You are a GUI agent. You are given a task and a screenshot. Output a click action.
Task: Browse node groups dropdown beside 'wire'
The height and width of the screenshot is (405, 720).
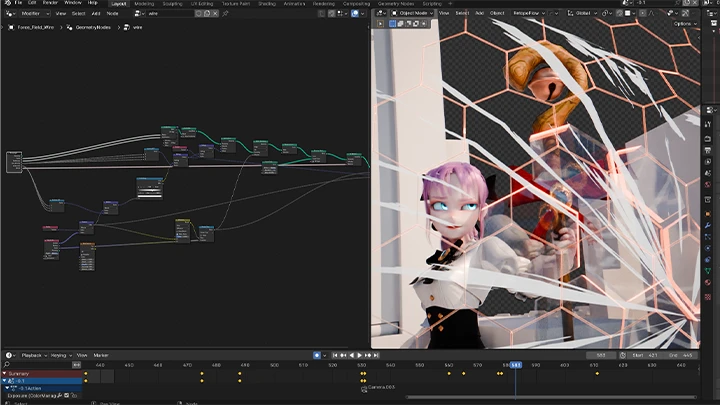(139, 14)
